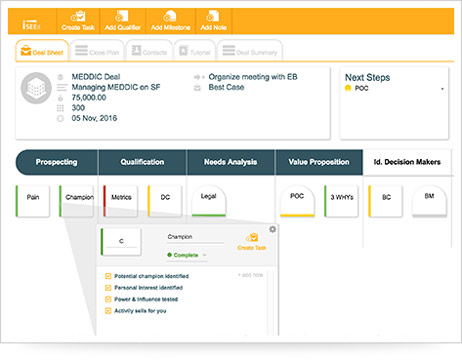The image size is (462, 360).
Task: Open the Metrics qualifier card
Action: click(120, 201)
